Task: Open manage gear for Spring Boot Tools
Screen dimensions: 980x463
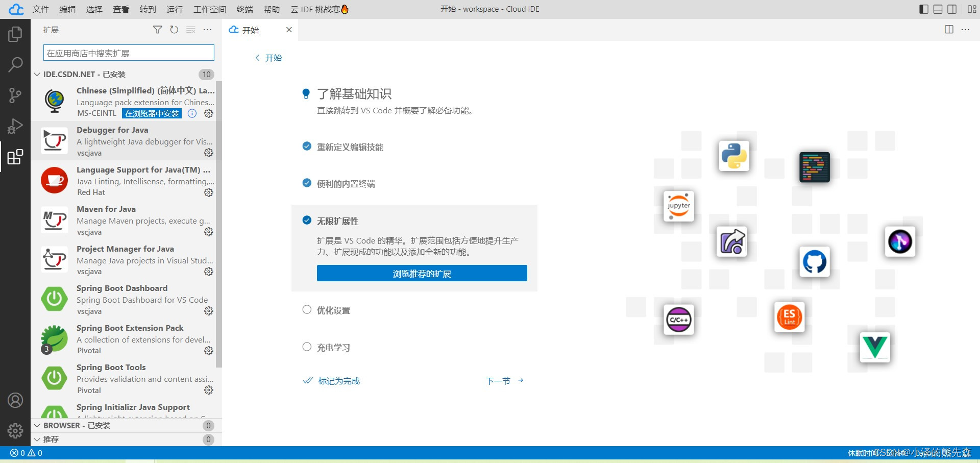Action: pyautogui.click(x=209, y=390)
